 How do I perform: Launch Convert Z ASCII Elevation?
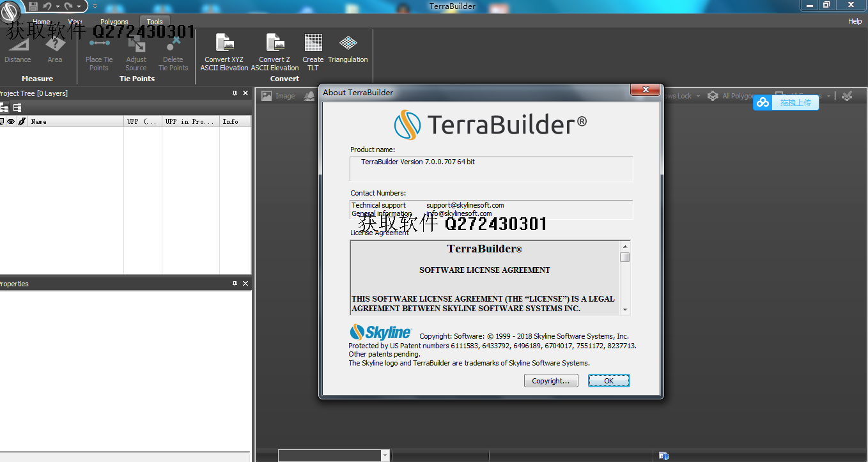[x=275, y=52]
